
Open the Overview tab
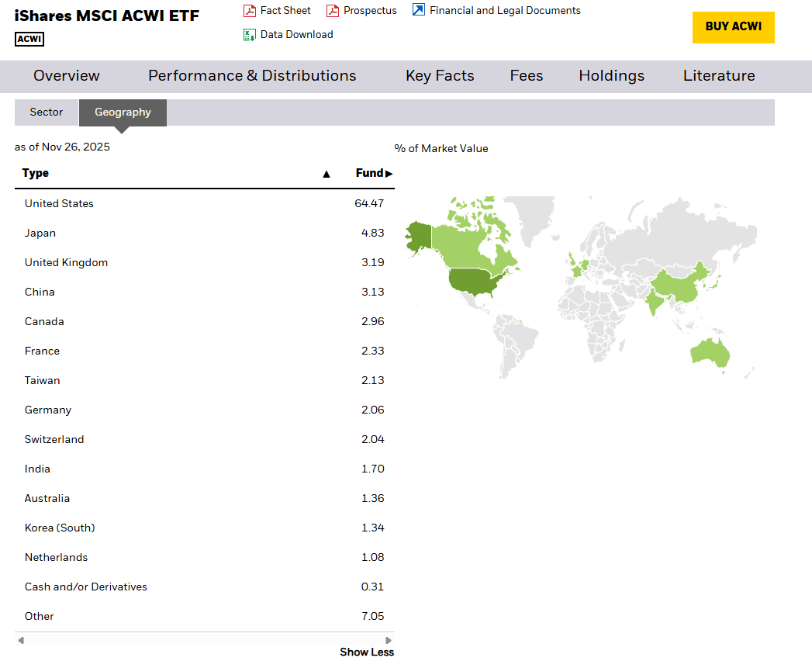pos(67,76)
